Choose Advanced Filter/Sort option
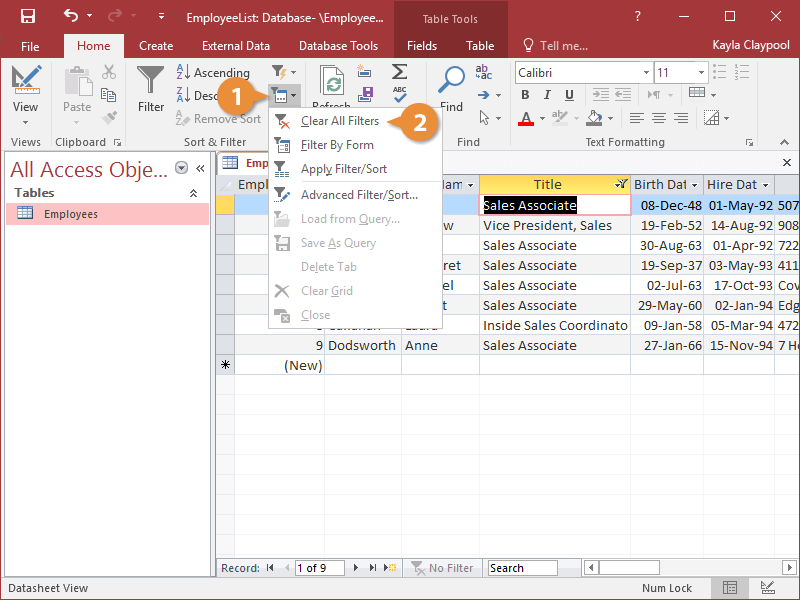Viewport: 800px width, 600px height. (x=359, y=195)
